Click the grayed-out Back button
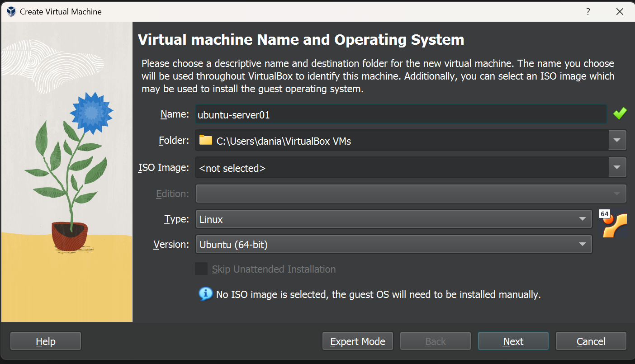 point(435,341)
